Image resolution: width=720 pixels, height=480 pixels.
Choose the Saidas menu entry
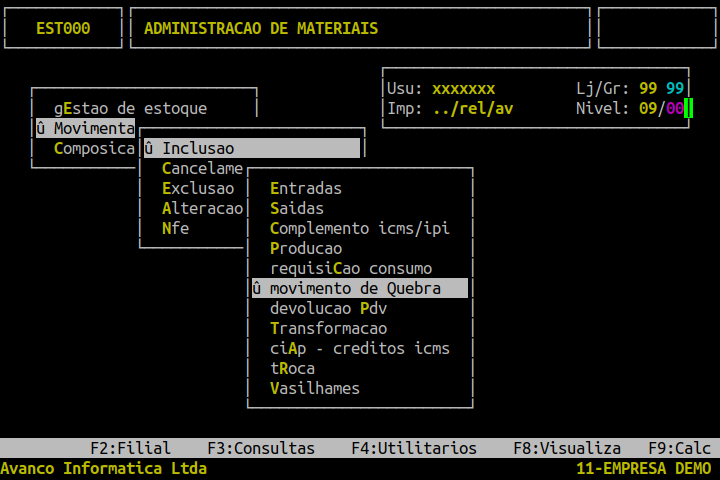click(x=297, y=209)
